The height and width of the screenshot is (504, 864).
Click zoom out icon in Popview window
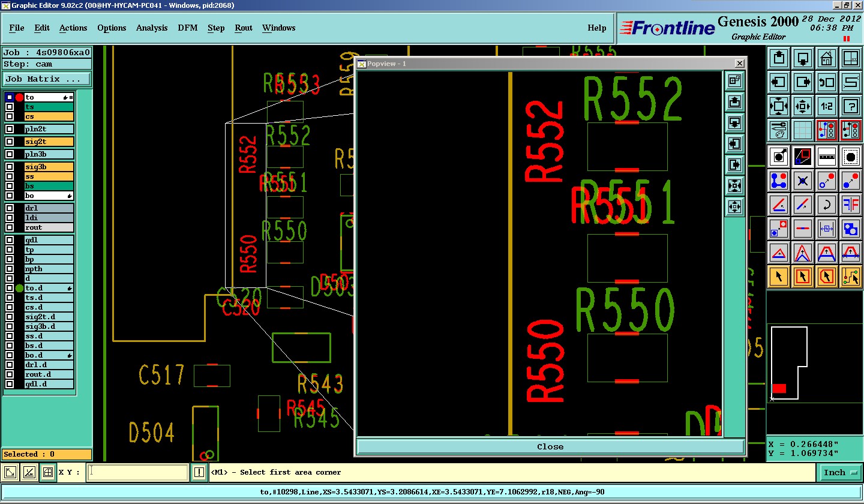[735, 206]
